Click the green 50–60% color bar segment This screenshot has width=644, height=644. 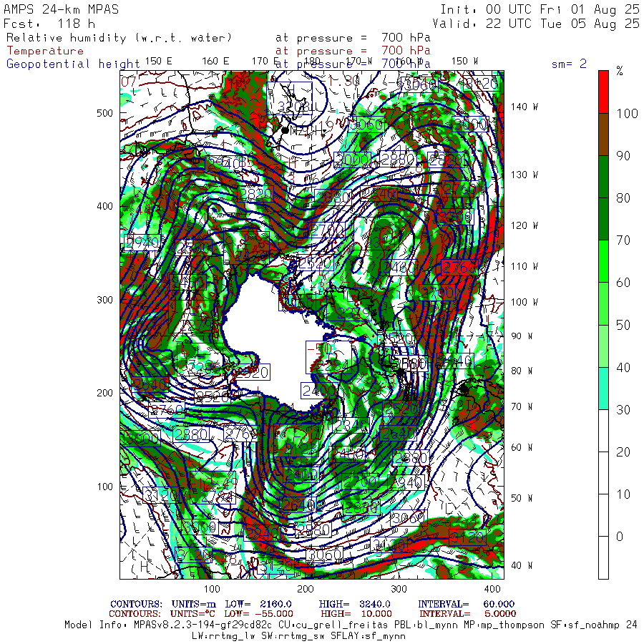pyautogui.click(x=603, y=304)
